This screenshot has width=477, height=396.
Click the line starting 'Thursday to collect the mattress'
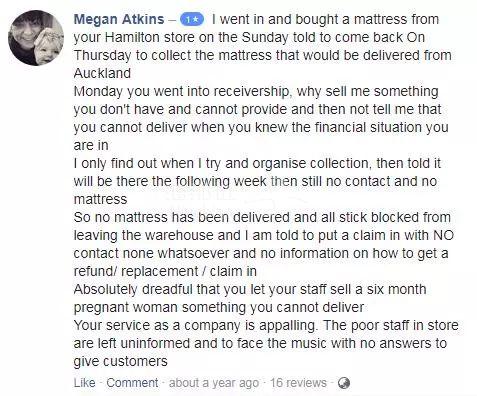point(262,55)
